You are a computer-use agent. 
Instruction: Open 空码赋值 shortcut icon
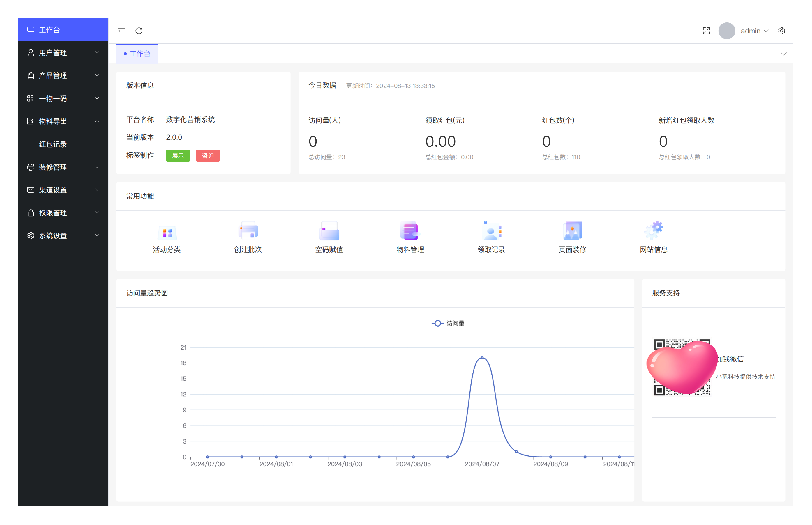pyautogui.click(x=329, y=231)
